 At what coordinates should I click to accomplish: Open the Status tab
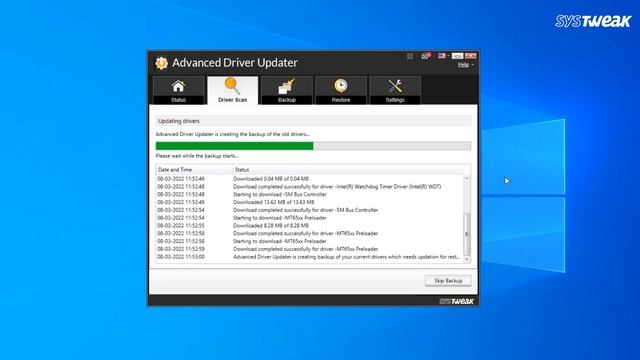point(178,90)
